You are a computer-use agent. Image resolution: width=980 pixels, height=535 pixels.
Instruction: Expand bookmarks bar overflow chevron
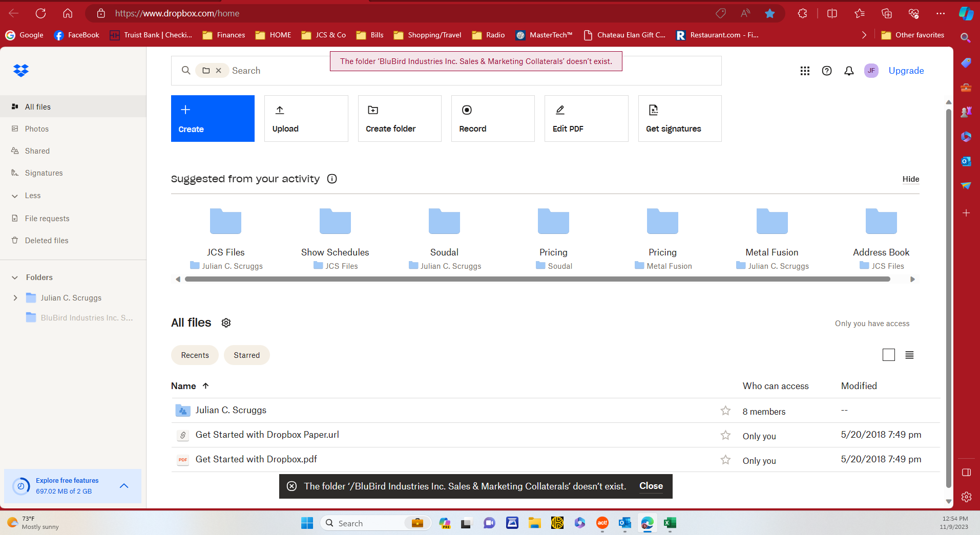click(864, 35)
